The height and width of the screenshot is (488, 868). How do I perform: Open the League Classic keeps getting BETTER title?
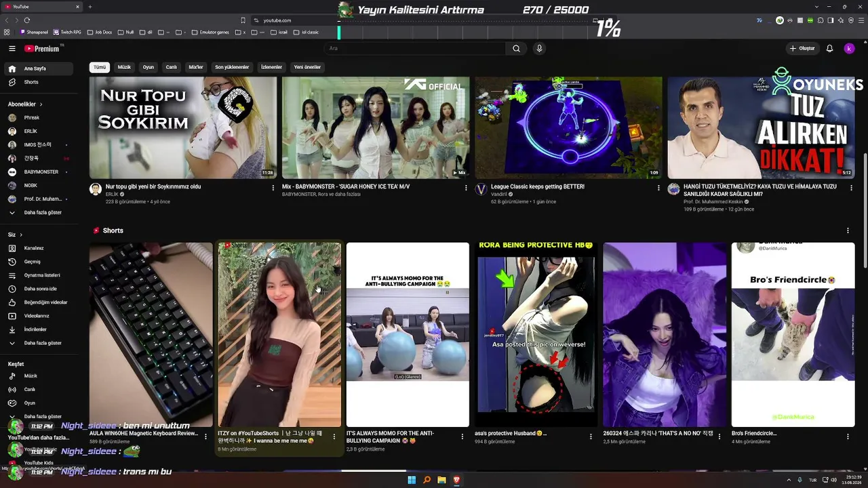(x=538, y=186)
